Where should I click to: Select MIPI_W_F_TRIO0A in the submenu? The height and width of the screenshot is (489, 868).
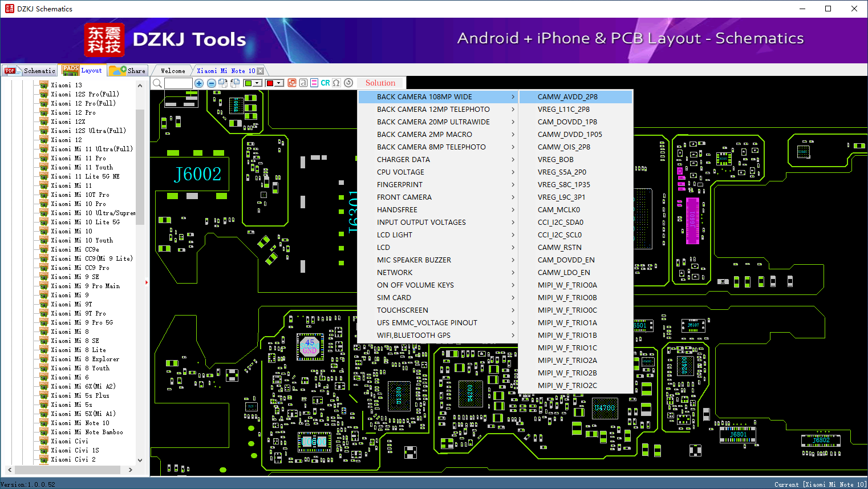point(576,285)
